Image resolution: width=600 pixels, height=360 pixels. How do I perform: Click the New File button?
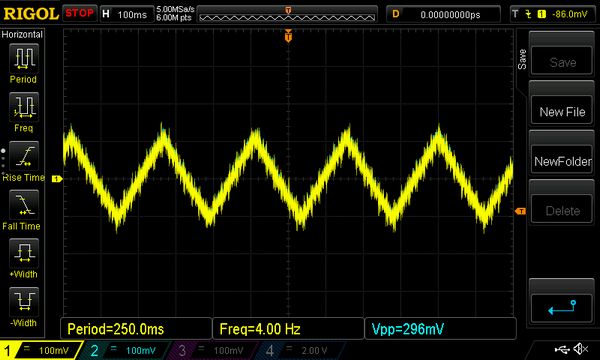pyautogui.click(x=562, y=111)
